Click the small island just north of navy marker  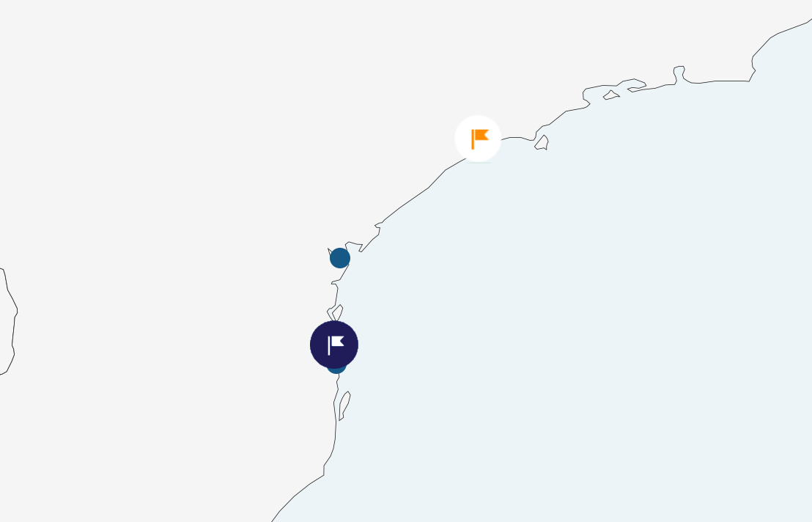[x=338, y=312]
